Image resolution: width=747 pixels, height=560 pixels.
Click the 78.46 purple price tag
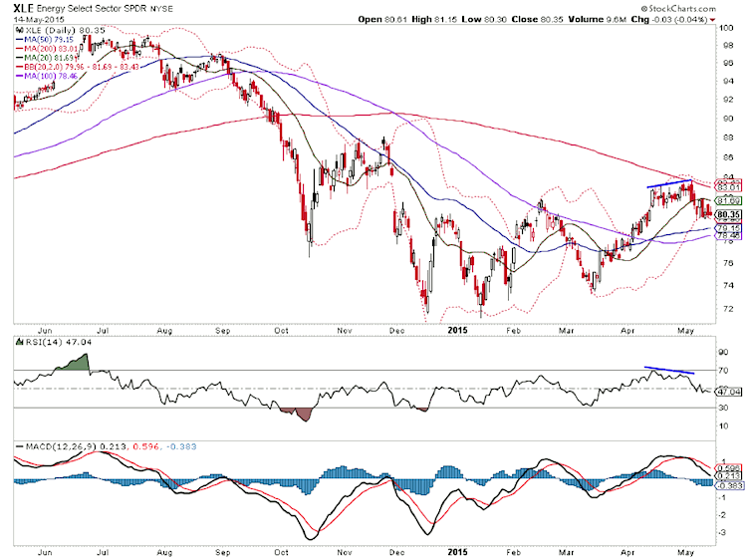[x=729, y=235]
